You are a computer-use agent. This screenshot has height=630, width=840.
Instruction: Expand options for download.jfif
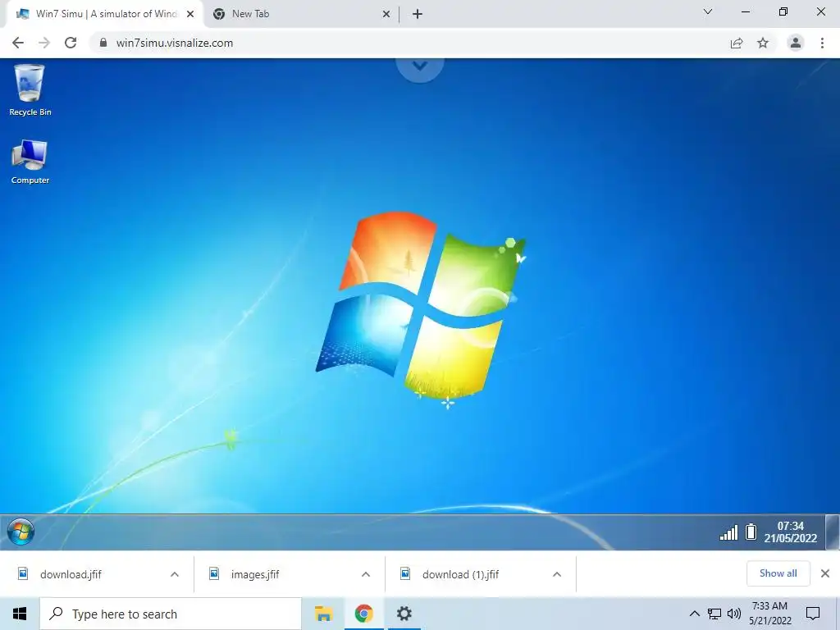175,574
